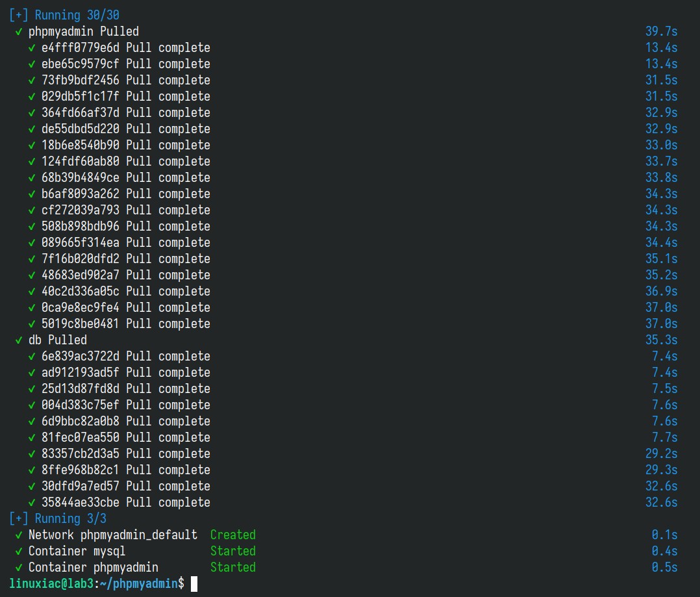The width and height of the screenshot is (700, 597).
Task: Select layer hash ad912193ad5f
Action: pyautogui.click(x=81, y=372)
